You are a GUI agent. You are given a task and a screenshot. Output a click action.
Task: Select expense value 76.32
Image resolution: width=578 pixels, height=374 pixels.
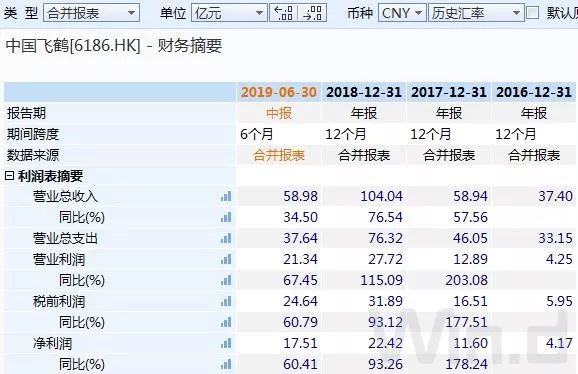[x=386, y=238]
